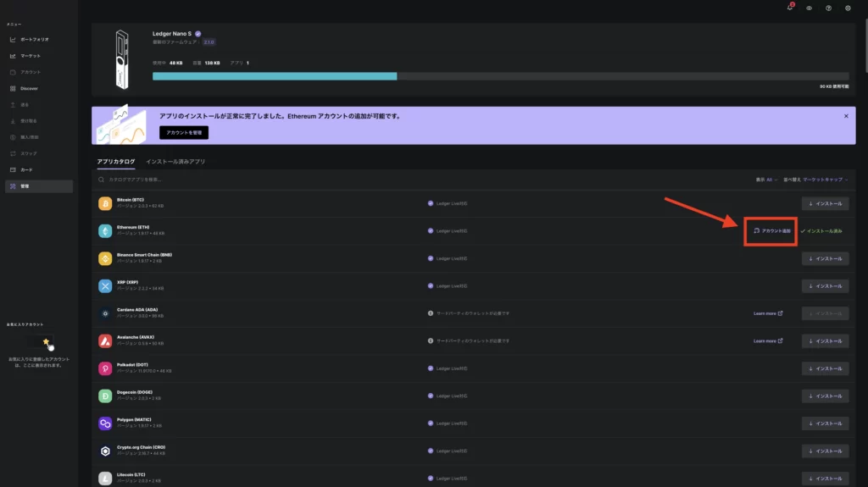The height and width of the screenshot is (487, 868).
Task: Install the Polygon (MATIC) app
Action: pos(825,423)
